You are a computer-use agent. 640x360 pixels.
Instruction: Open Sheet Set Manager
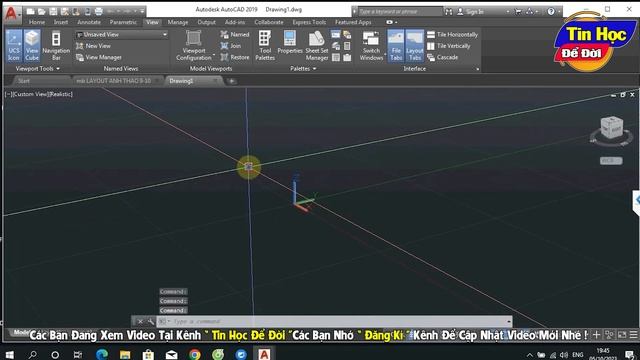click(317, 46)
